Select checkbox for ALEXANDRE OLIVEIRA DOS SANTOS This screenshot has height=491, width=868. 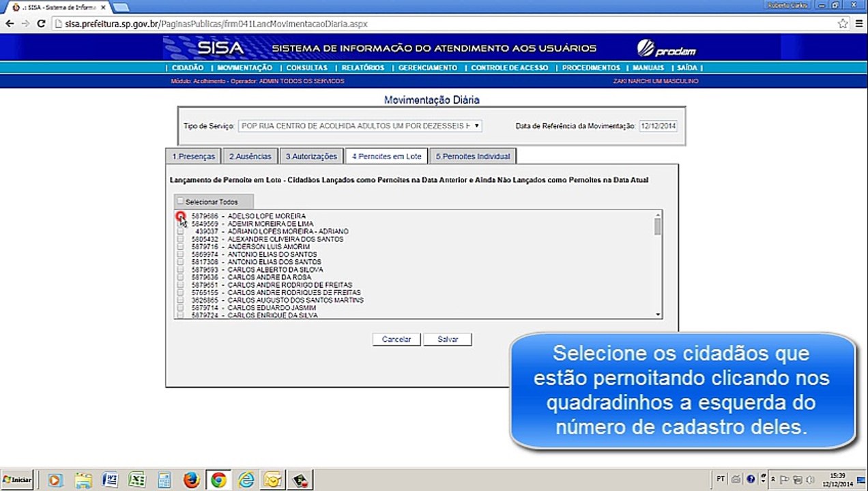[x=180, y=239]
